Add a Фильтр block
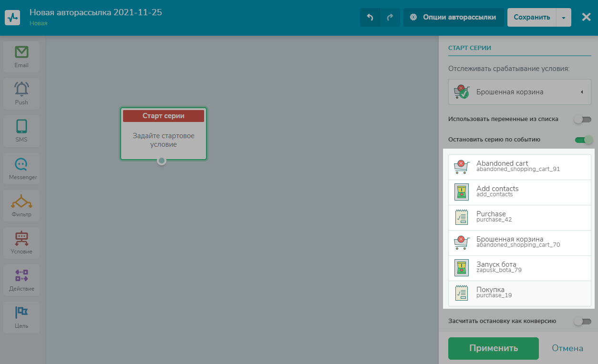 pos(21,205)
